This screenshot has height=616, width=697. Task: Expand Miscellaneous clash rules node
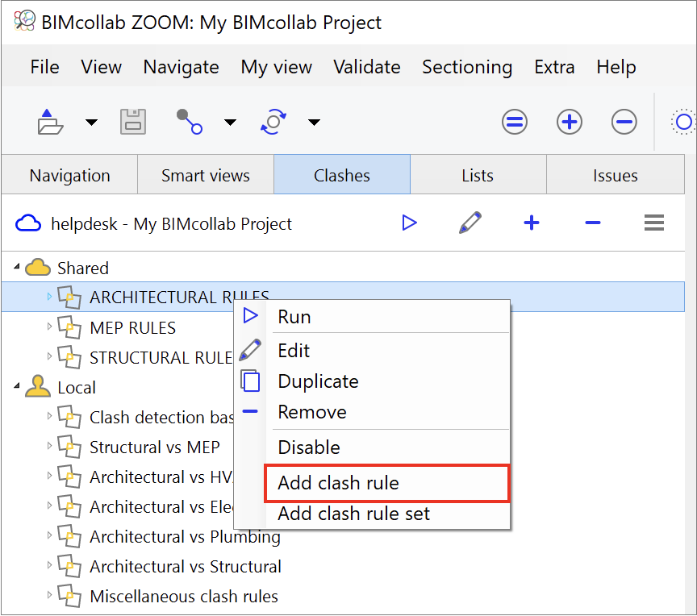[49, 595]
